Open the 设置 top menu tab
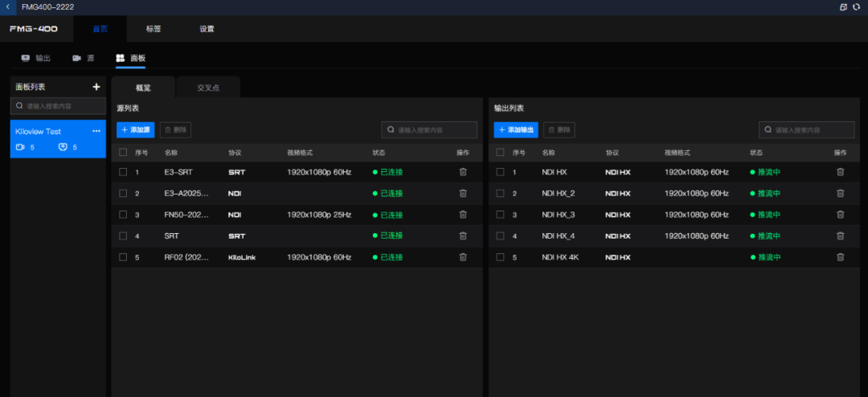This screenshot has height=397, width=868. click(207, 29)
